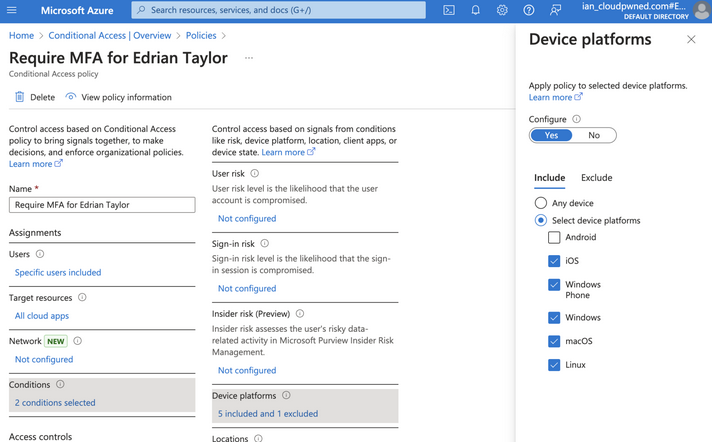Screen dimensions: 712x442
Task: Click the Azure search resources box
Action: [278, 10]
